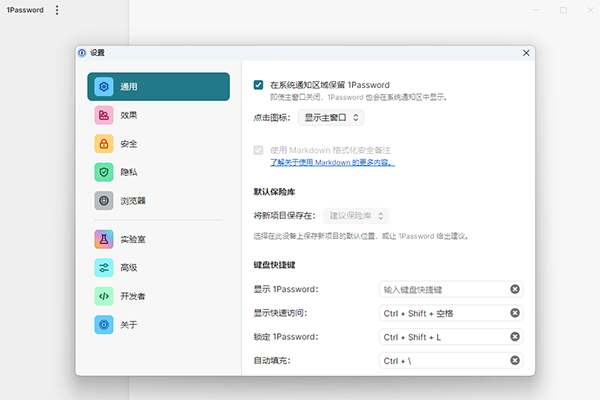Click the Advanced (高级) sliders icon
Screen dimensions: 600x400
104,268
